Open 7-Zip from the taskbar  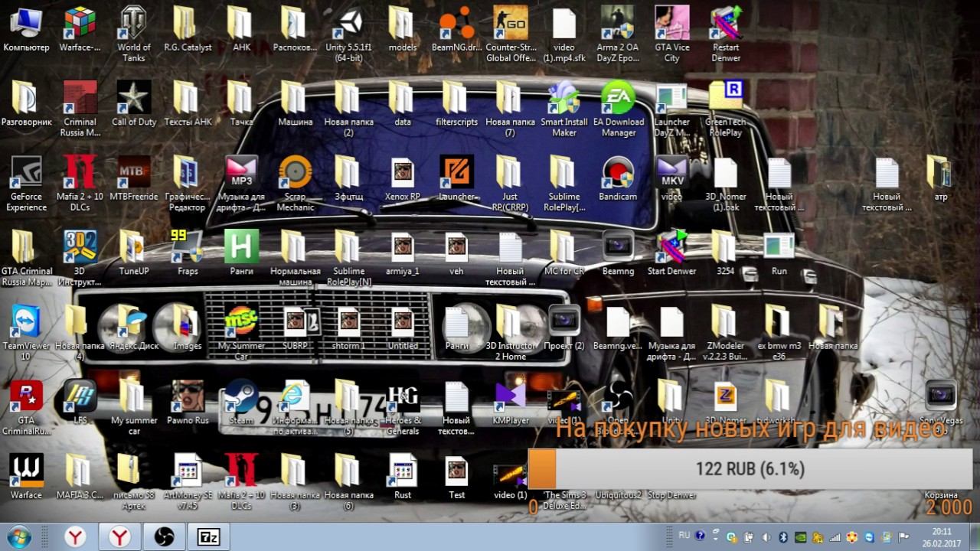tap(208, 536)
